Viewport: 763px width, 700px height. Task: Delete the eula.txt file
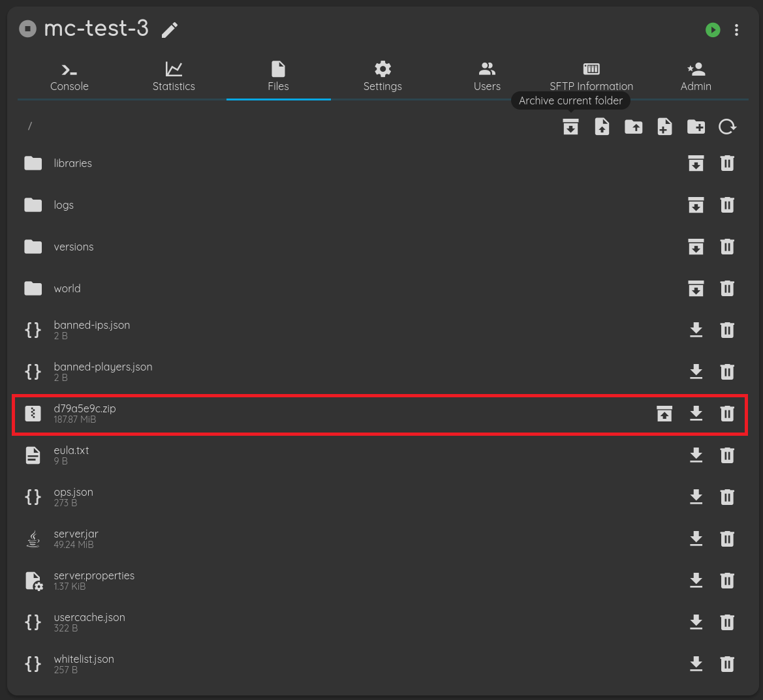click(x=727, y=455)
